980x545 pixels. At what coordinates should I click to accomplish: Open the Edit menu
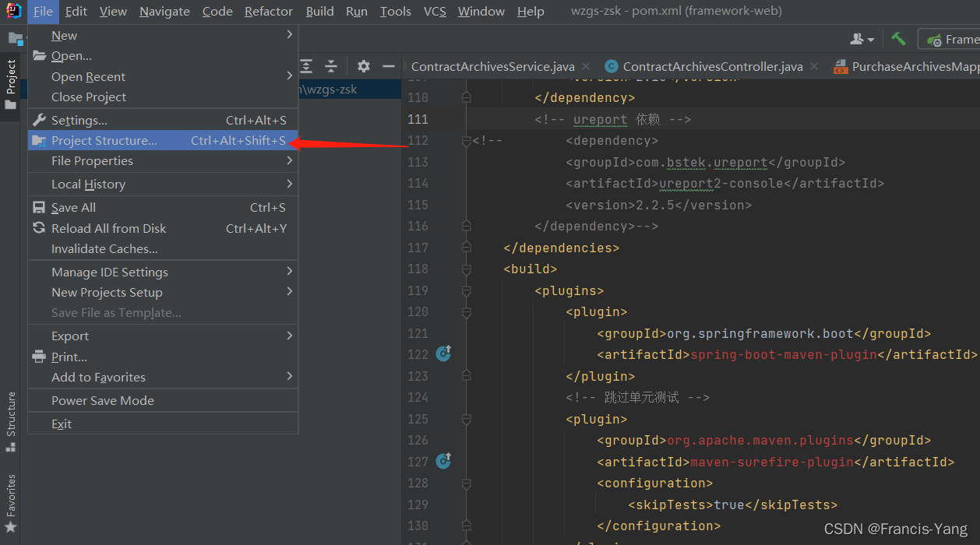pyautogui.click(x=76, y=11)
